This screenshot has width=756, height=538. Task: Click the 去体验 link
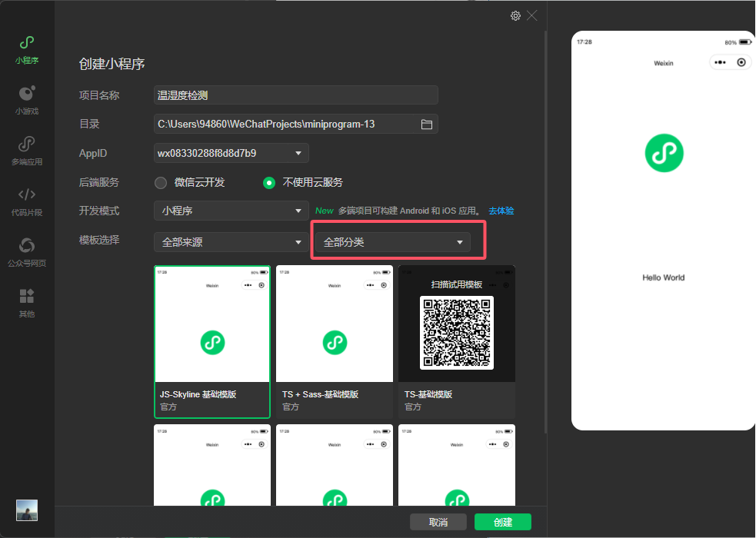click(501, 211)
